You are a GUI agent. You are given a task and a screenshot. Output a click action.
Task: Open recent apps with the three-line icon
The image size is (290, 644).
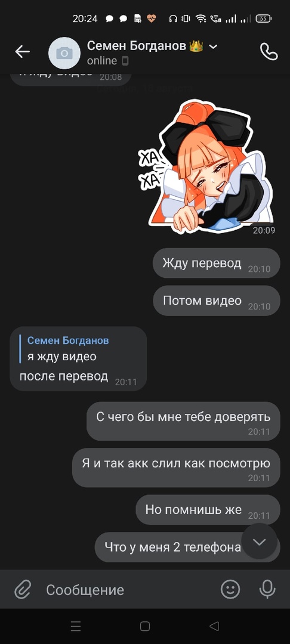[76, 626]
